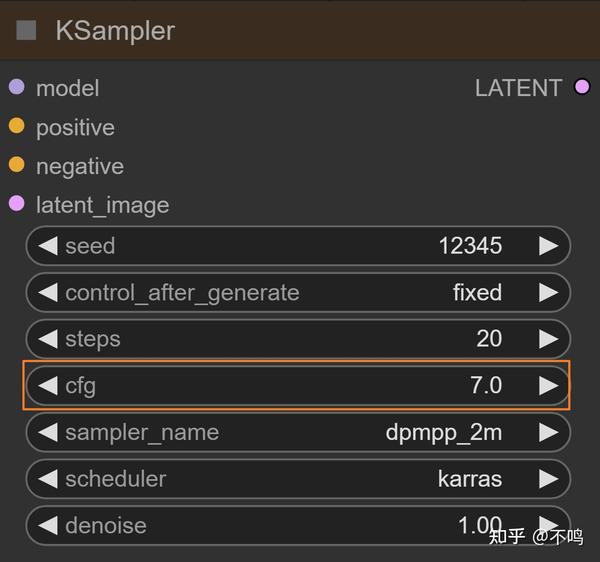Select the previous scheduler with left arrow
The image size is (600, 562).
(x=47, y=478)
